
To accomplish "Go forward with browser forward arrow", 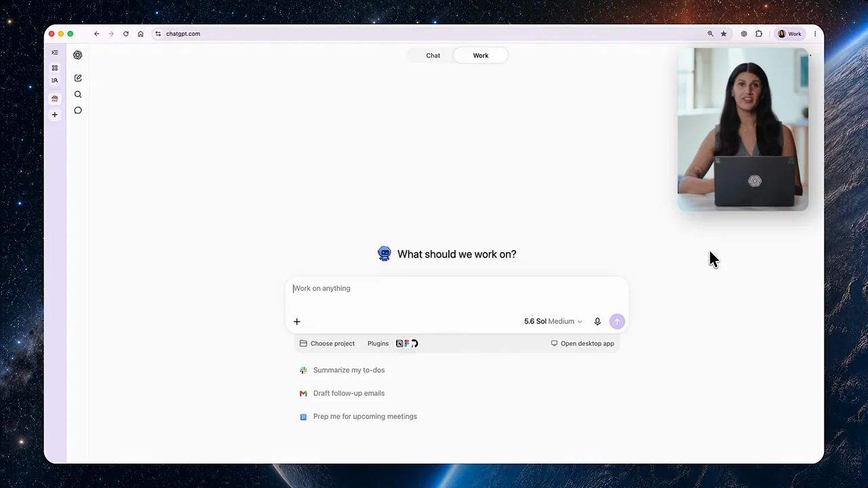I will [x=111, y=34].
